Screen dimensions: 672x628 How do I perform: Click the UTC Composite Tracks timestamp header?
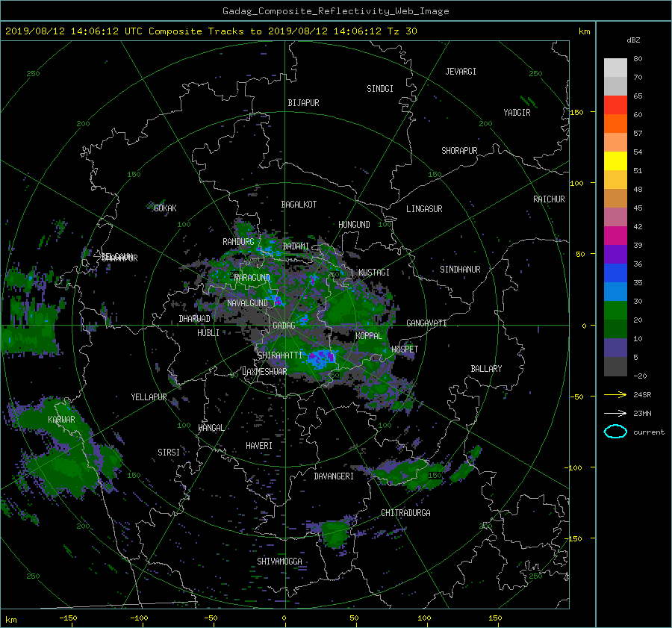[x=211, y=31]
